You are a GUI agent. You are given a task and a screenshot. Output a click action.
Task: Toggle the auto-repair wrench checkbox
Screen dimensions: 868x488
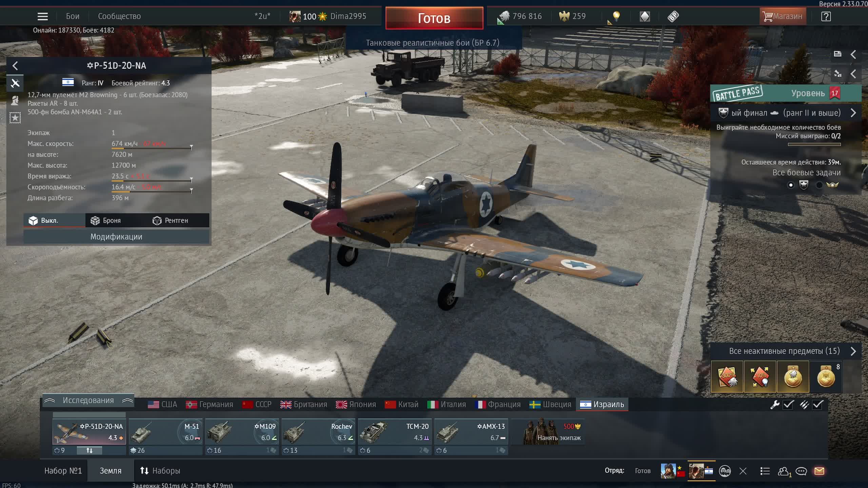pyautogui.click(x=788, y=405)
